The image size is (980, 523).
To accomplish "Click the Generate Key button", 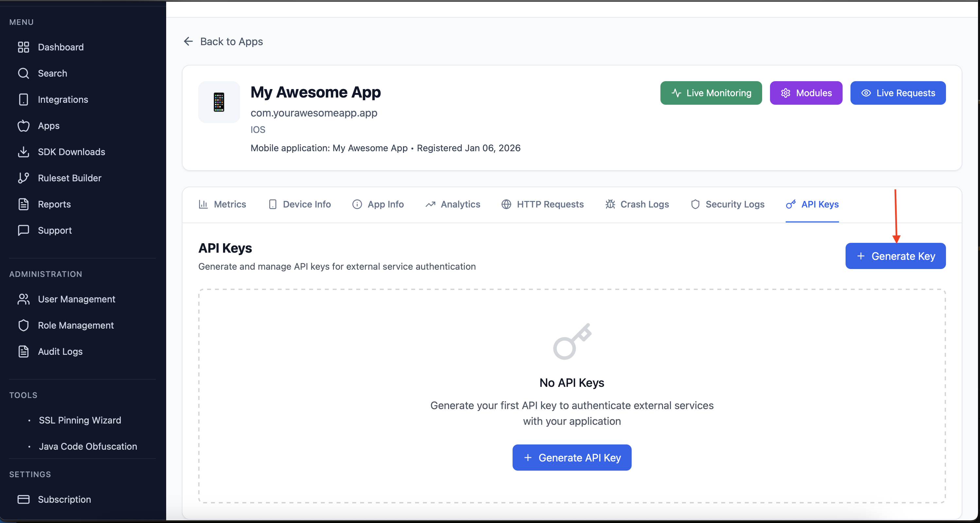I will tap(896, 256).
